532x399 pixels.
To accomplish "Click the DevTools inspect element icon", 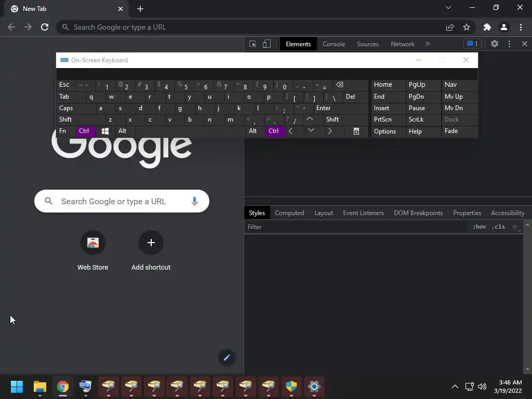I will tap(252, 44).
